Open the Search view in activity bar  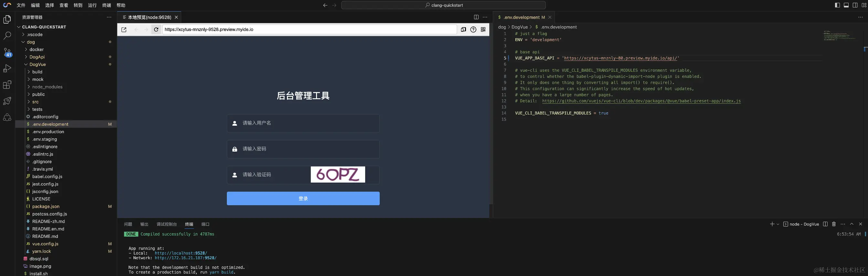(x=7, y=36)
